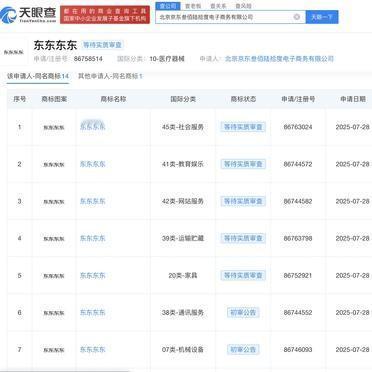Click the 39类-运输贮藏 cell
Image resolution: width=372 pixels, height=372 pixels.
coord(183,238)
